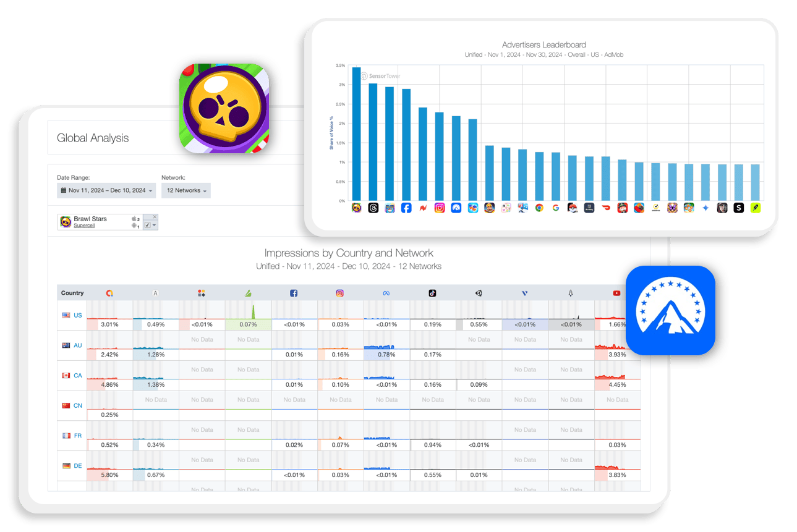The image size is (797, 532).
Task: Remove Brawl Stars chip with the X
Action: click(155, 217)
